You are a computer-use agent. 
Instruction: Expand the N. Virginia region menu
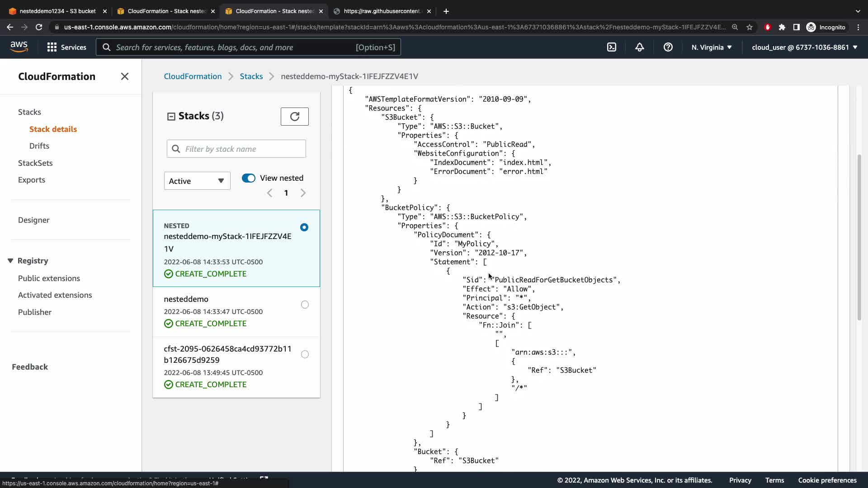(x=711, y=47)
